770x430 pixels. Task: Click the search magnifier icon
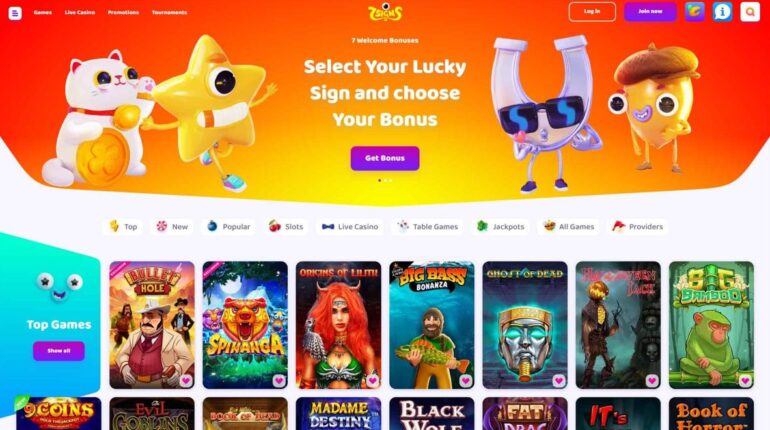(x=750, y=12)
